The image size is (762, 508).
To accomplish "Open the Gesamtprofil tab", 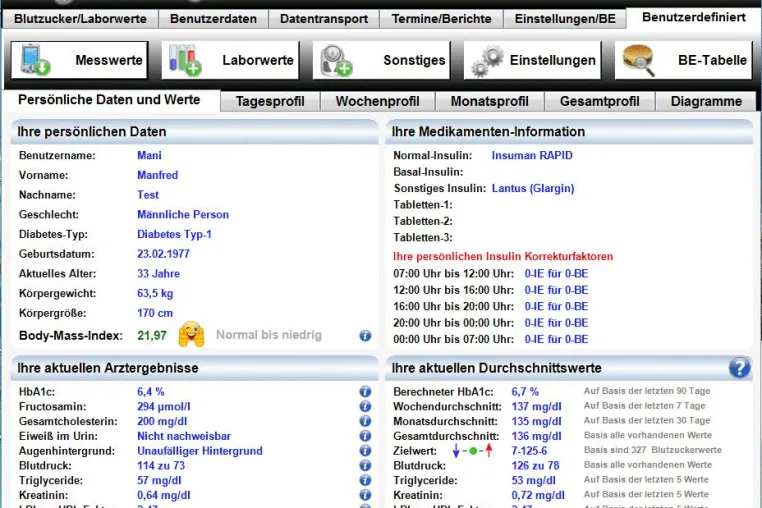I will 600,102.
